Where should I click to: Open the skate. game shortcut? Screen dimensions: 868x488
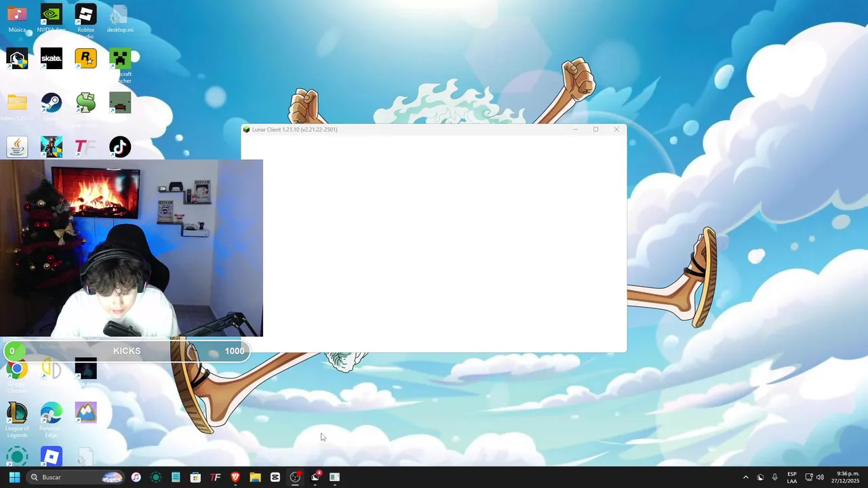(52, 58)
